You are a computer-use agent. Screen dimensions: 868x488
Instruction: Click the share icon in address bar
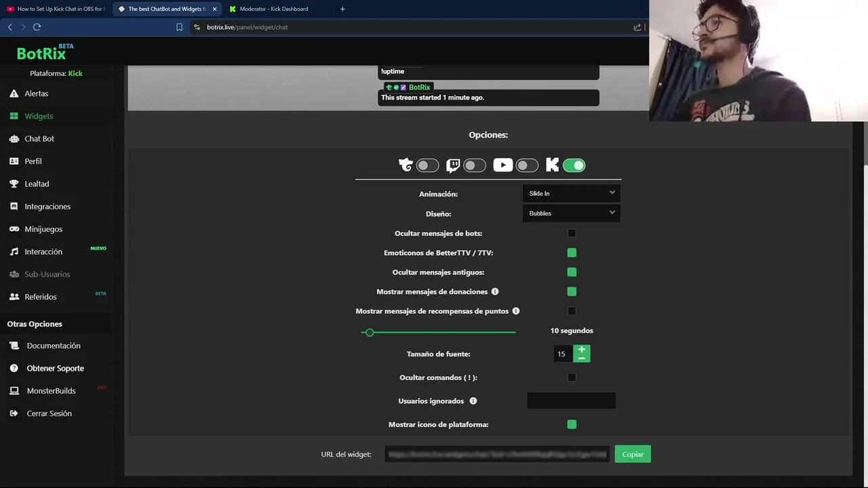pyautogui.click(x=637, y=27)
